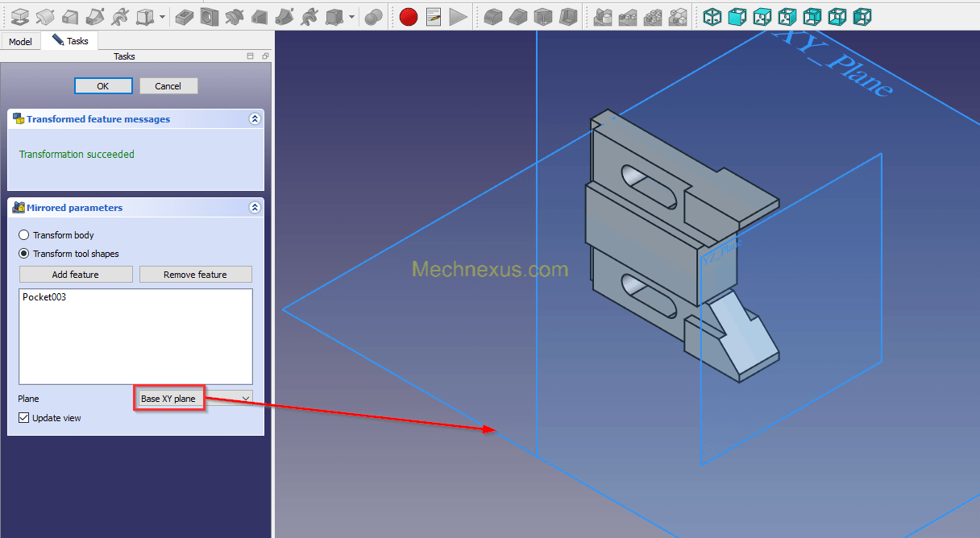Click the Remove feature button
980x538 pixels.
[x=195, y=275]
